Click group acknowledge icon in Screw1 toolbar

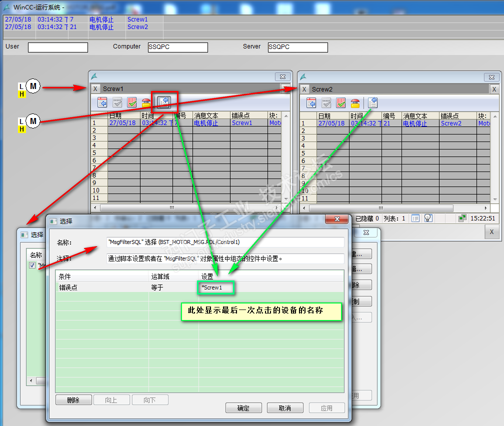[x=132, y=102]
